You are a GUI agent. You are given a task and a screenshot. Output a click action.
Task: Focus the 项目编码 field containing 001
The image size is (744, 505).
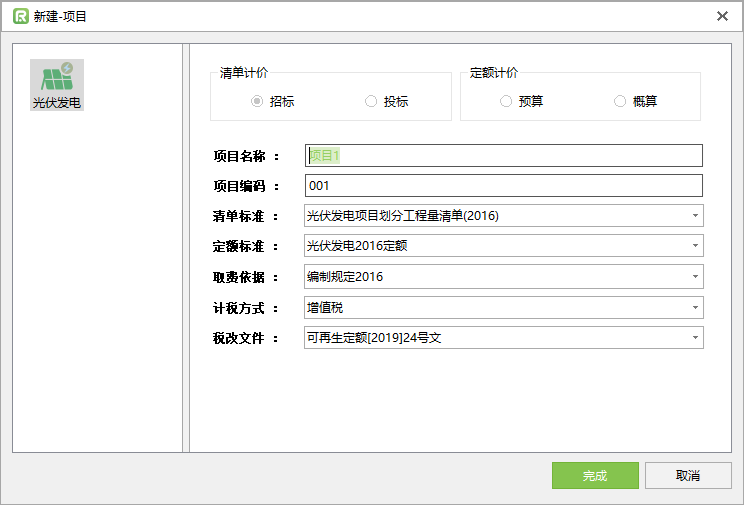click(503, 186)
